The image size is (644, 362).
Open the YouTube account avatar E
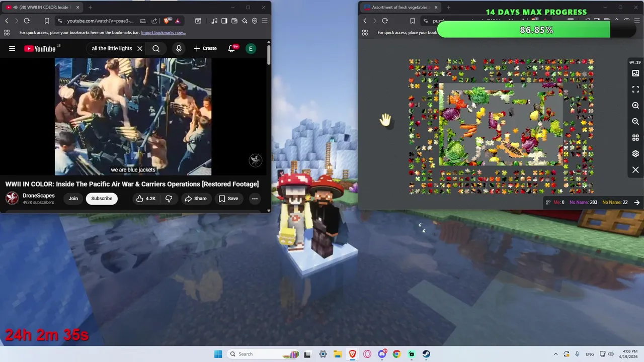point(251,49)
